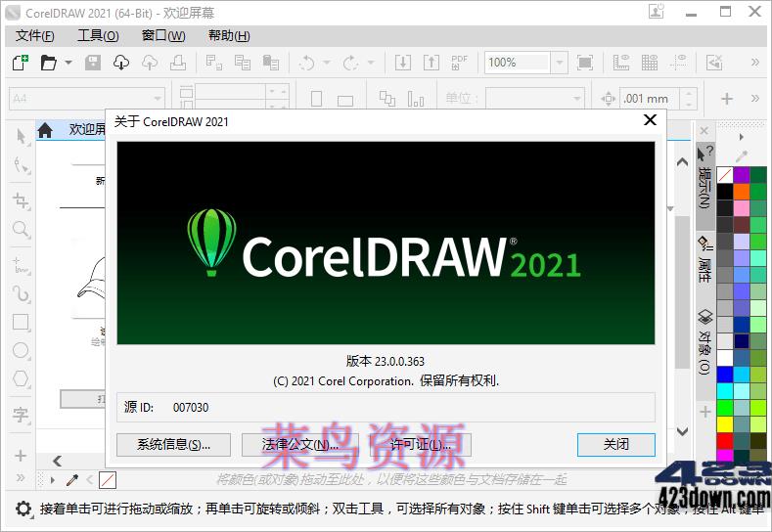Click the Open folder icon
This screenshot has height=532, width=772.
coord(48,63)
